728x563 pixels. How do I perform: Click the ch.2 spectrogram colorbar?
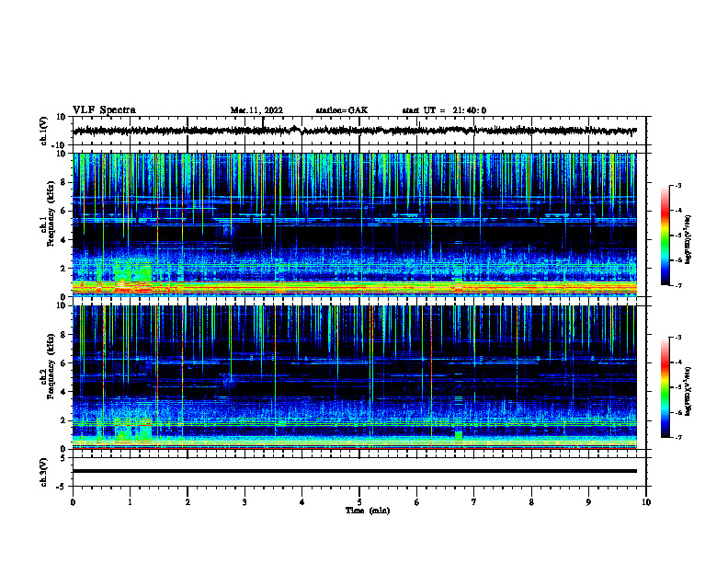[x=665, y=387]
